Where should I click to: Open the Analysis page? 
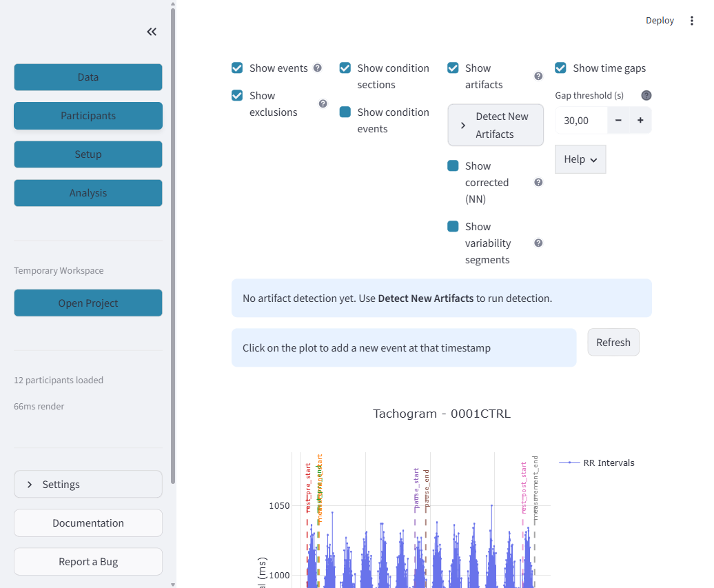coord(88,192)
